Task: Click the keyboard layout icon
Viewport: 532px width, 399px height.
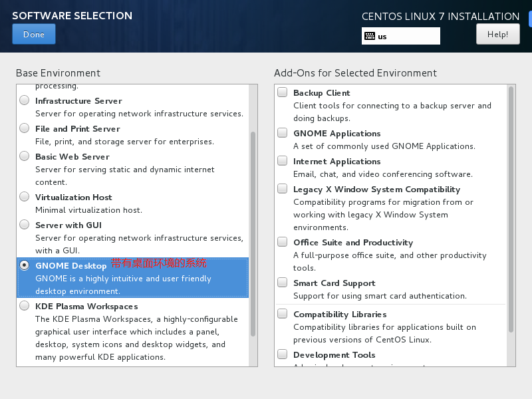Action: coord(370,37)
